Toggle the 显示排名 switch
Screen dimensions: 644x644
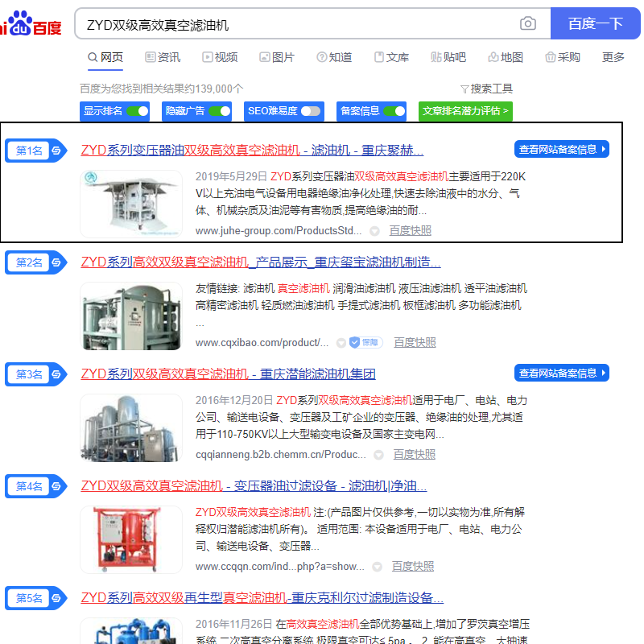(137, 111)
